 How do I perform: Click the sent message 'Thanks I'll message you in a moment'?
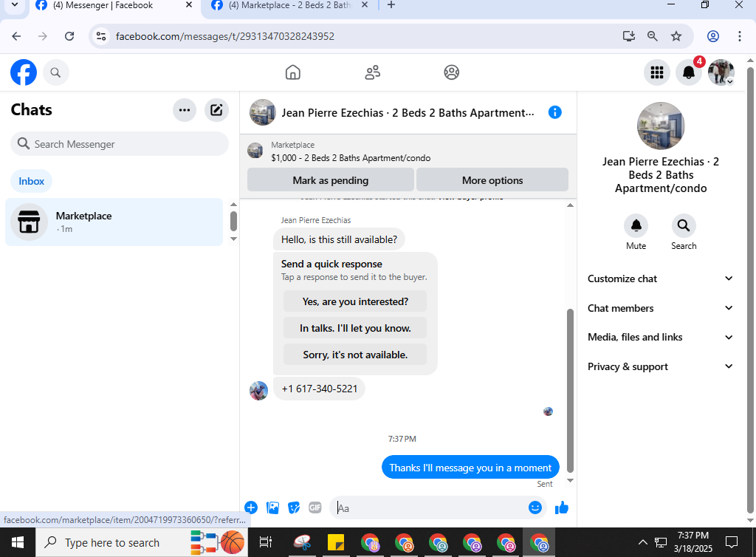[470, 468]
